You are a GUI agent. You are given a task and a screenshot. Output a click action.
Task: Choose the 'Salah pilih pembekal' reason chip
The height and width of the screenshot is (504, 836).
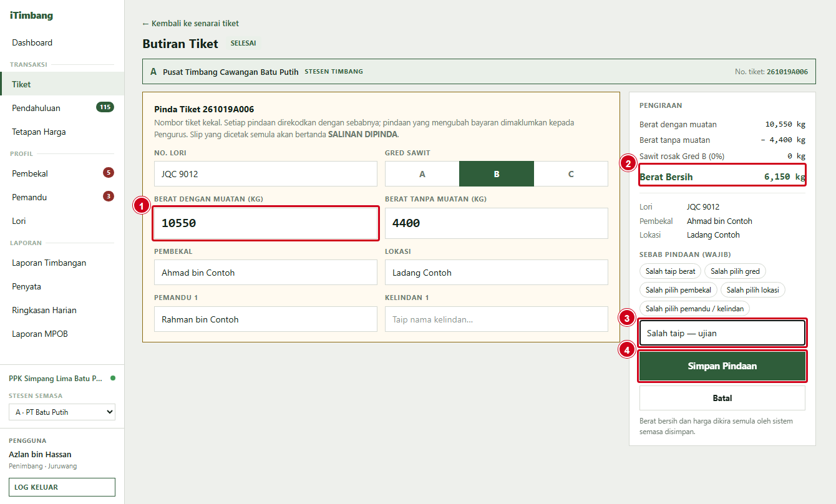678,290
